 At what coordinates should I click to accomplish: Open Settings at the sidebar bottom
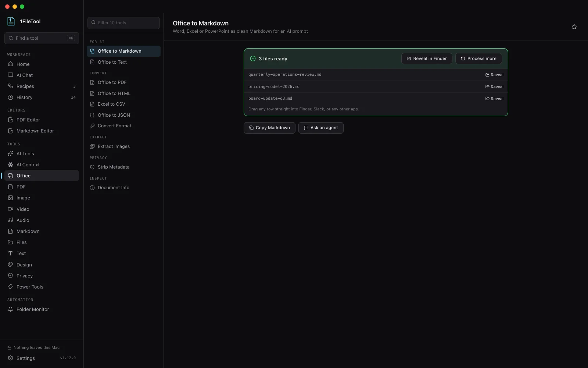click(x=42, y=358)
